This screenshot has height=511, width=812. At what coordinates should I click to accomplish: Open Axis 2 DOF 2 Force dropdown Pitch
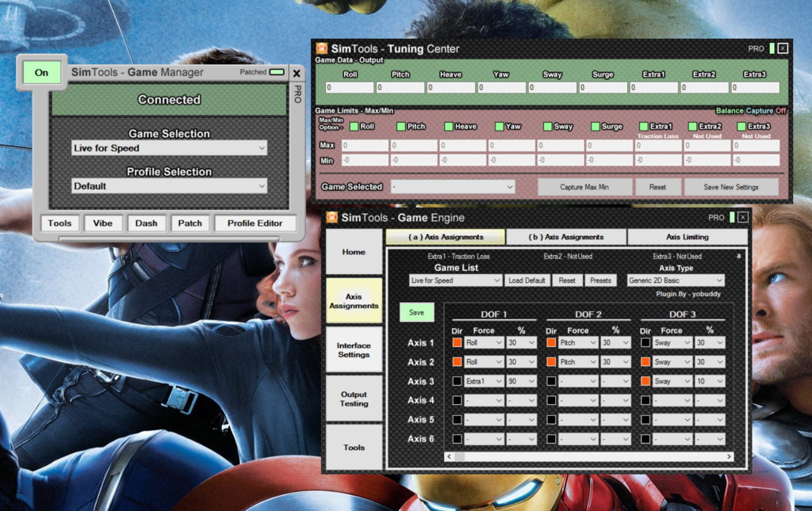pyautogui.click(x=578, y=361)
